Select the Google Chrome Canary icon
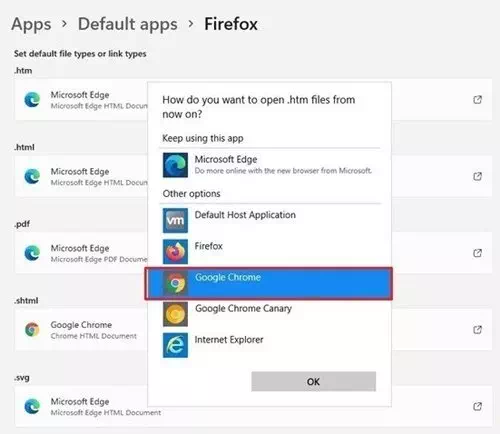This screenshot has height=434, width=500. pos(175,314)
